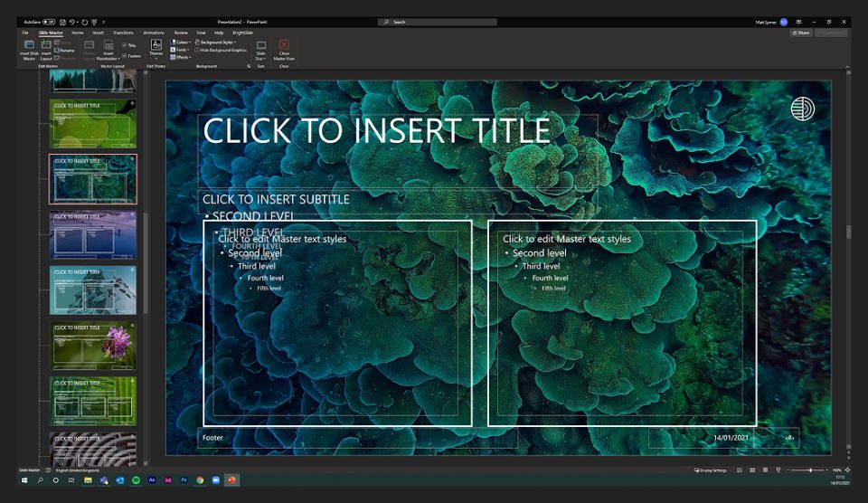Viewport: 868px width, 503px height.
Task: Click the Save icon in the title bar
Action: pyautogui.click(x=61, y=21)
